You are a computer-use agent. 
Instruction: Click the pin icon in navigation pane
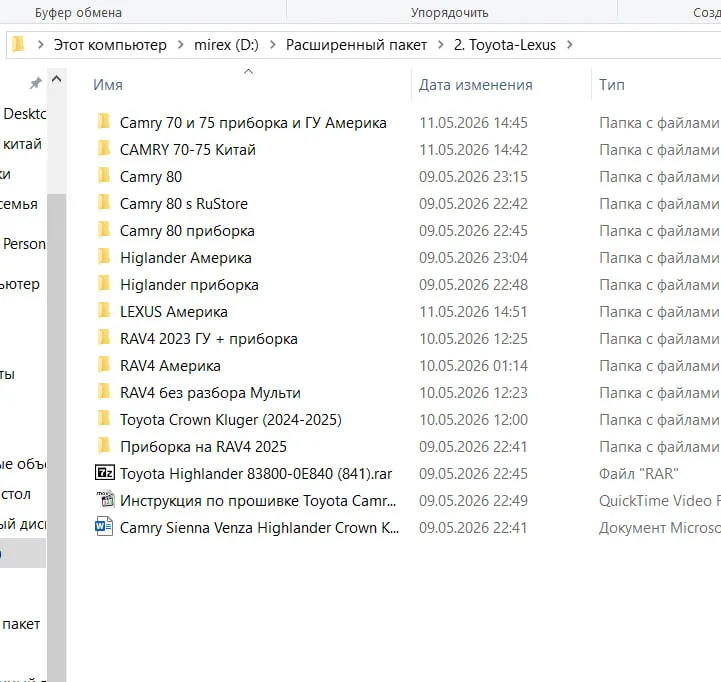point(35,83)
